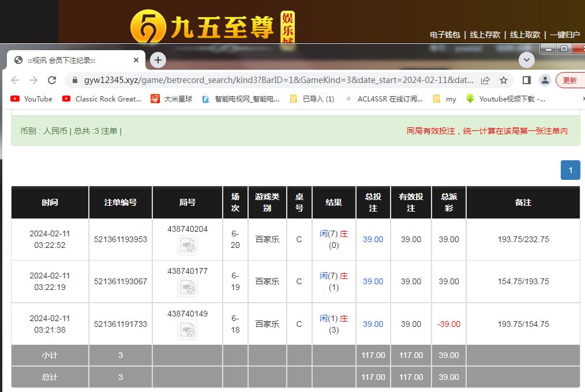Image resolution: width=585 pixels, height=392 pixels.
Task: Click the padlock site security icon
Action: [x=74, y=80]
